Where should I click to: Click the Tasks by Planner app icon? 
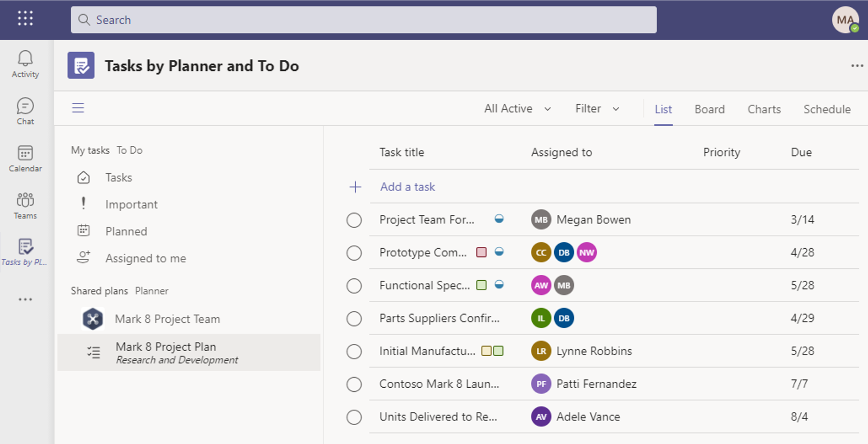pos(25,247)
